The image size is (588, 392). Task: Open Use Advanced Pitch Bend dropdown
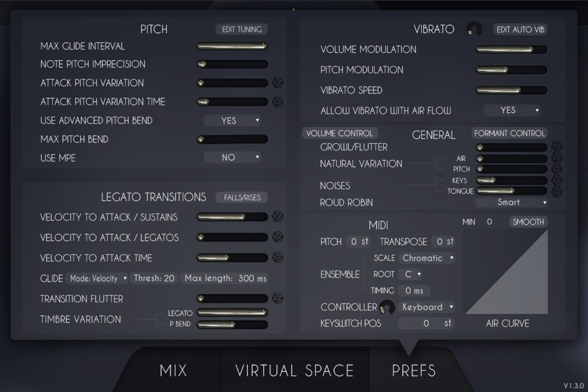[232, 120]
